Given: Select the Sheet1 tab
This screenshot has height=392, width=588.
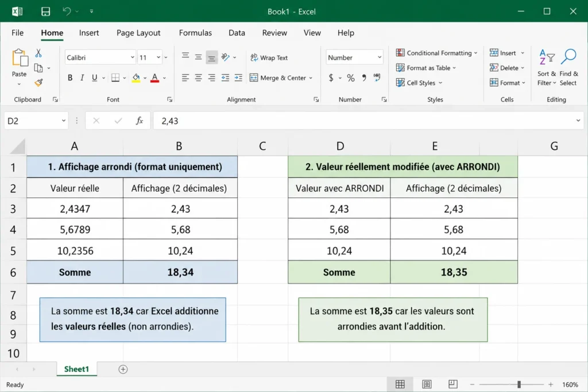Looking at the screenshot, I should 76,369.
